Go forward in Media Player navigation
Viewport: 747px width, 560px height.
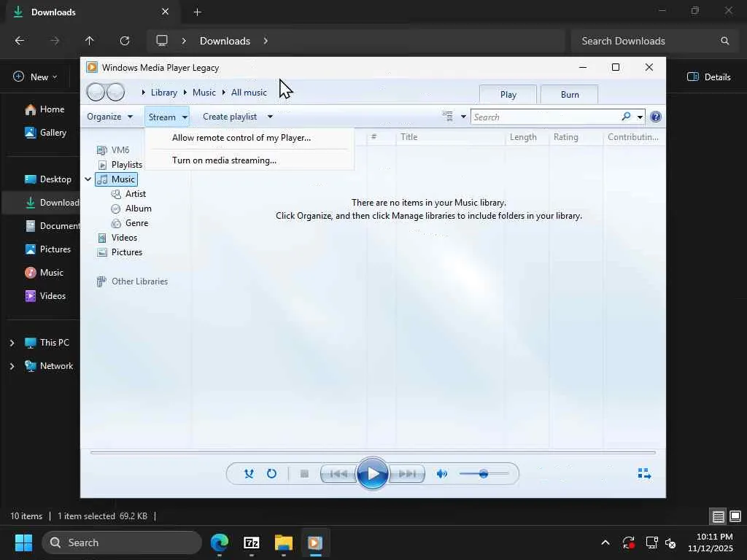coord(116,92)
